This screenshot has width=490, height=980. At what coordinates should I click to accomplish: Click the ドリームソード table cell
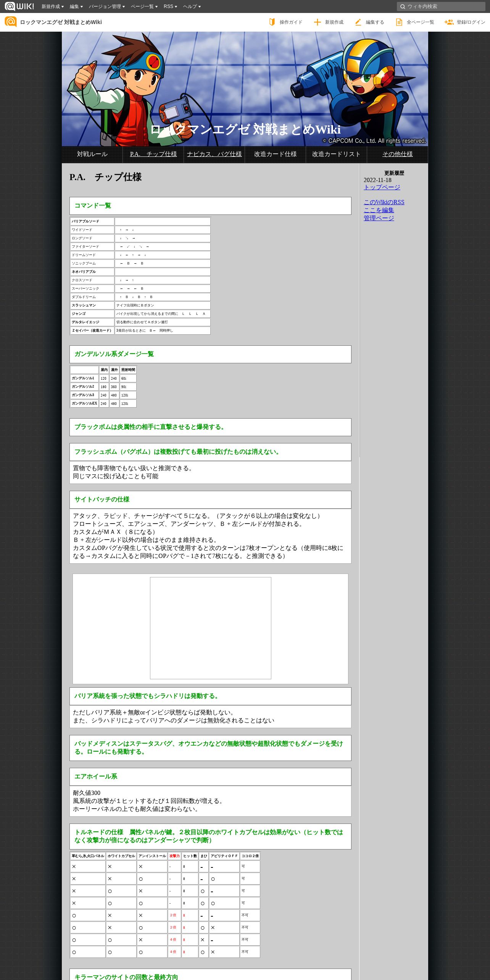coord(92,255)
